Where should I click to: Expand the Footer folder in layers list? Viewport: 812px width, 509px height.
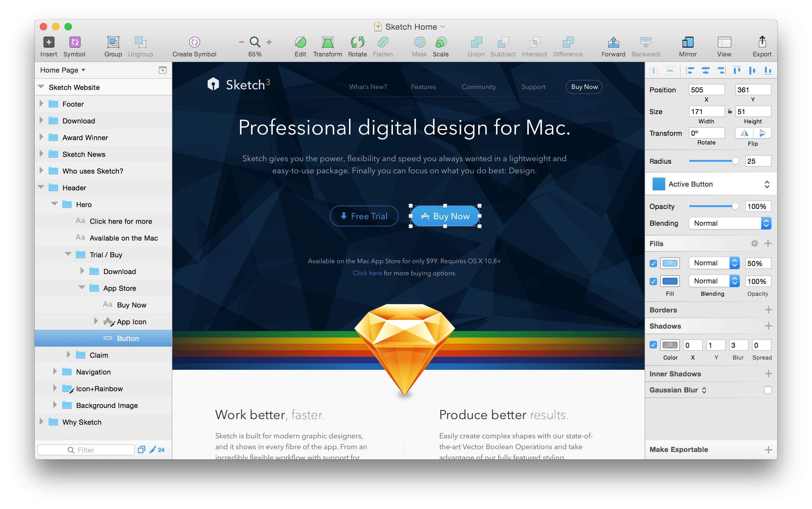pyautogui.click(x=42, y=104)
